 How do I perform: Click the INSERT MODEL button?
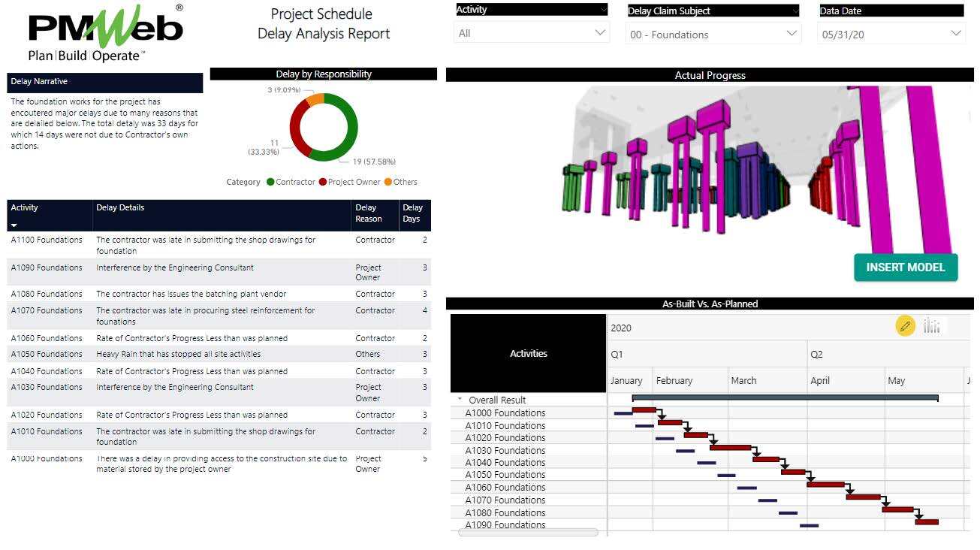point(905,267)
